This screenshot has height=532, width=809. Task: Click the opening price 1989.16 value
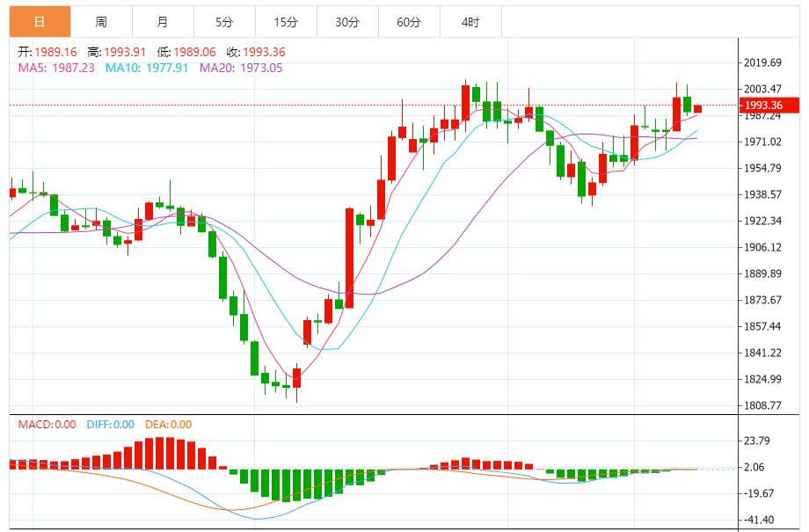55,52
